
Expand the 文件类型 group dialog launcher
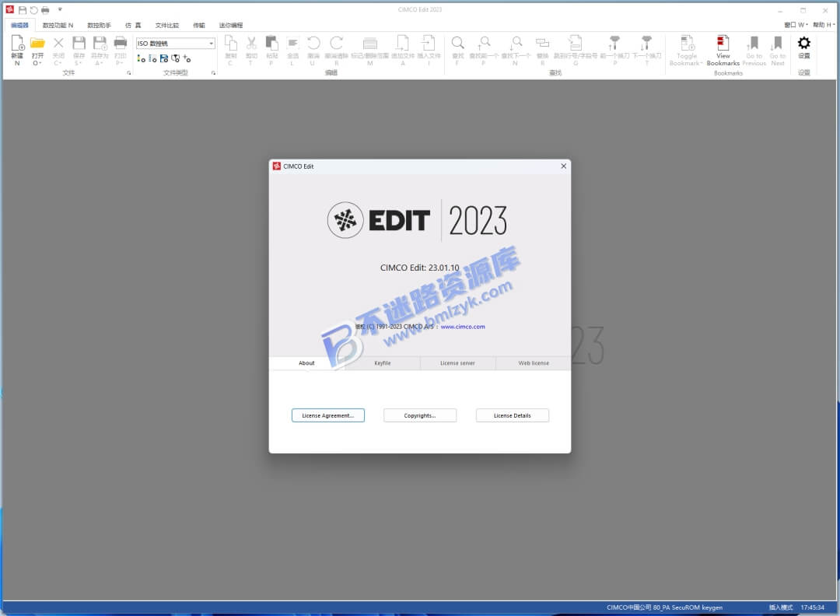tap(213, 73)
